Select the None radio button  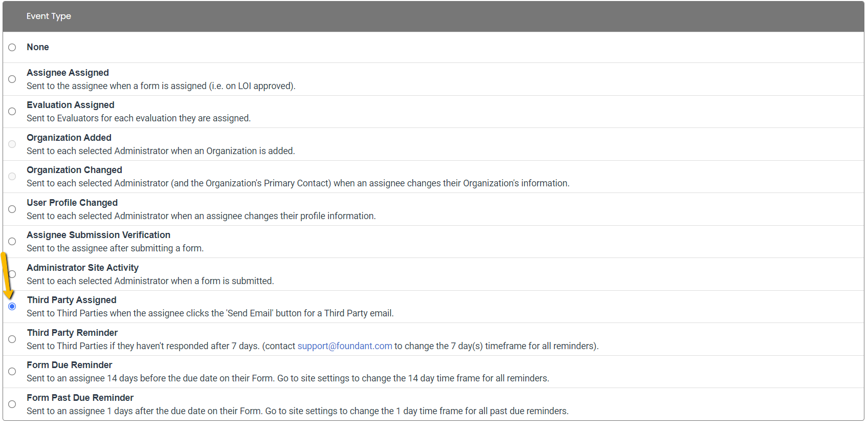coord(12,47)
